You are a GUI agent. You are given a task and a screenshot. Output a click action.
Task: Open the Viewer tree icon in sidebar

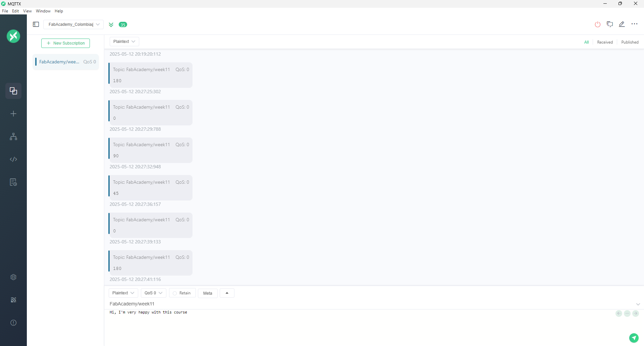pos(13,136)
